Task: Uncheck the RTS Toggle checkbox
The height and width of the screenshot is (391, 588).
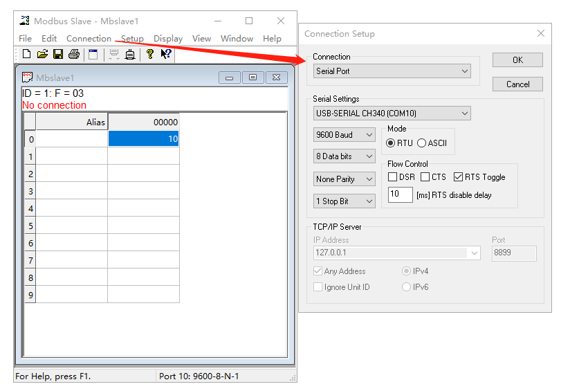Action: click(x=458, y=177)
